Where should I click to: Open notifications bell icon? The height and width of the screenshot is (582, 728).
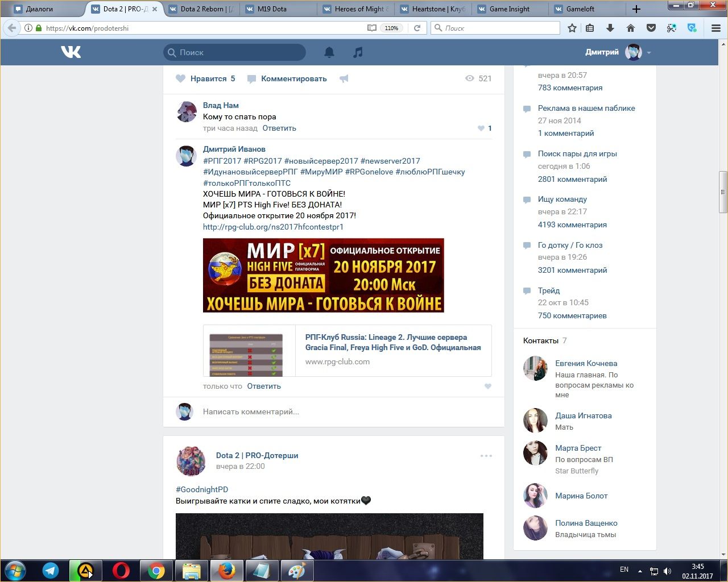(329, 52)
